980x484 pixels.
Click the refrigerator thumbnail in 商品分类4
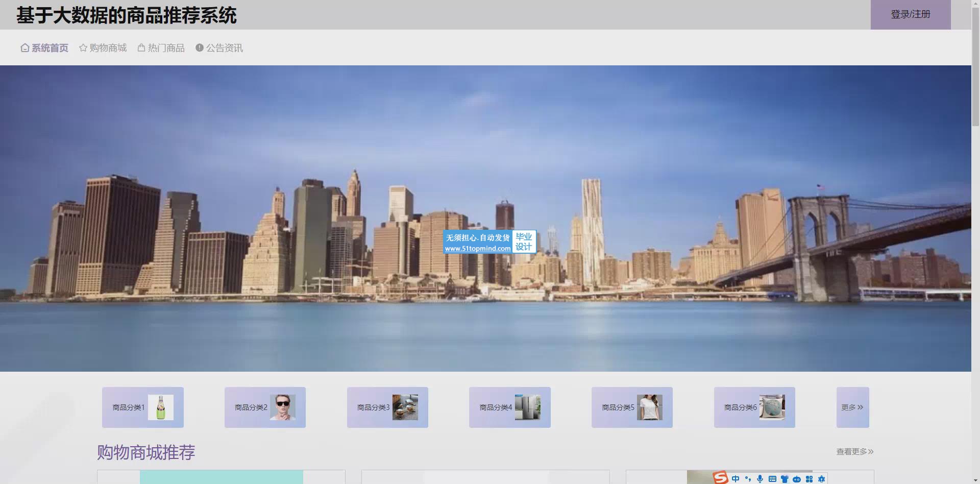[x=528, y=407]
